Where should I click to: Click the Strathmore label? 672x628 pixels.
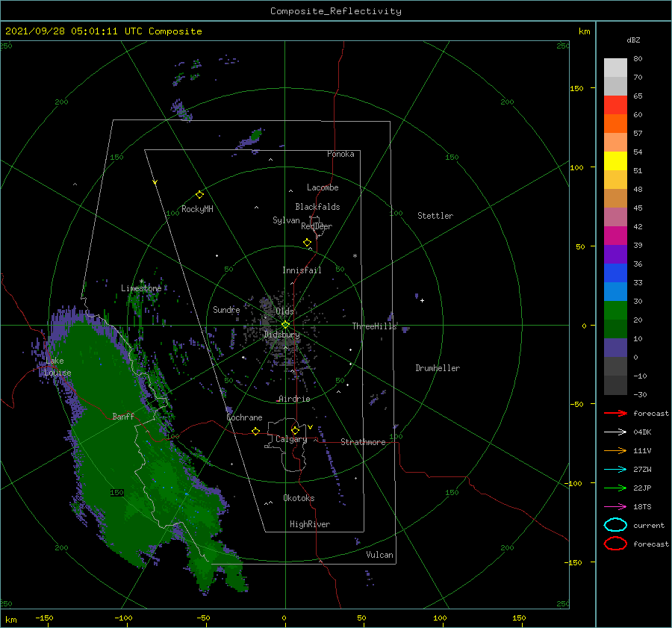[363, 442]
